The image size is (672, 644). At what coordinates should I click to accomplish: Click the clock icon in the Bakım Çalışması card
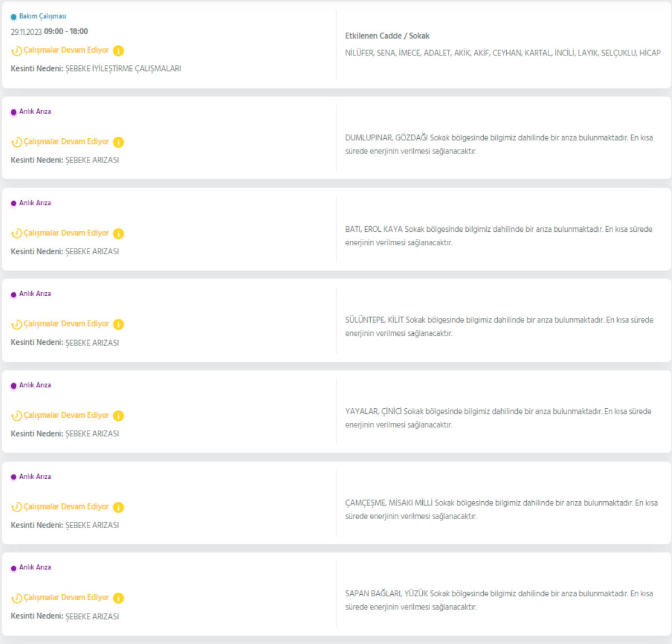pos(17,51)
